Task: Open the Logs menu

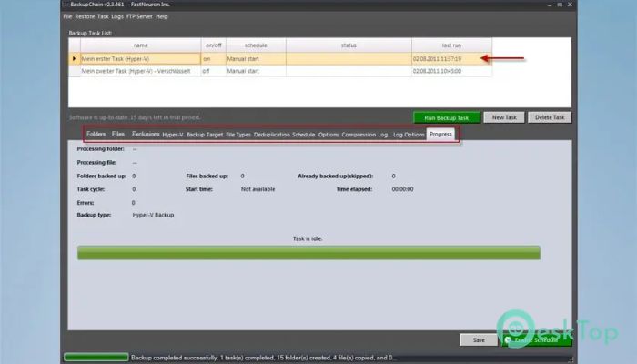Action: pyautogui.click(x=117, y=16)
